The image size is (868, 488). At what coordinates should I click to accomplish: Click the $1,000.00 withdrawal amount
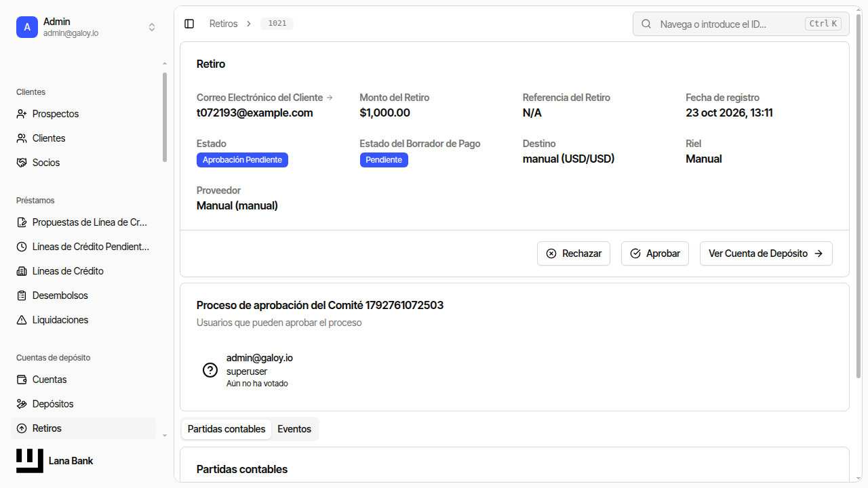pyautogui.click(x=385, y=113)
